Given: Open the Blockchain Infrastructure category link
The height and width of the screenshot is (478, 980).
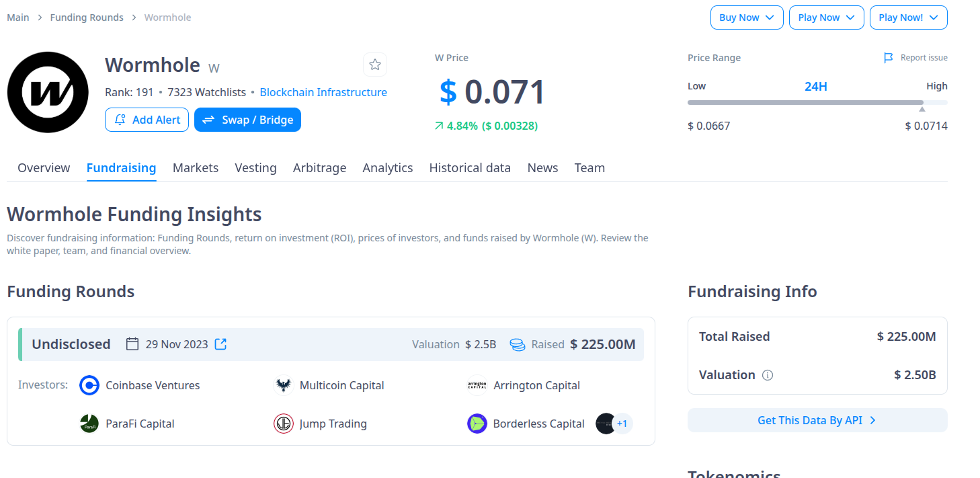Looking at the screenshot, I should pyautogui.click(x=323, y=92).
